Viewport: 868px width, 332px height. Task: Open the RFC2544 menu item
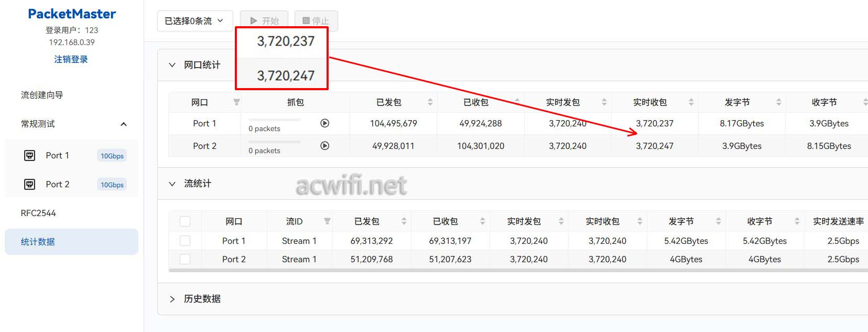pyautogui.click(x=38, y=213)
